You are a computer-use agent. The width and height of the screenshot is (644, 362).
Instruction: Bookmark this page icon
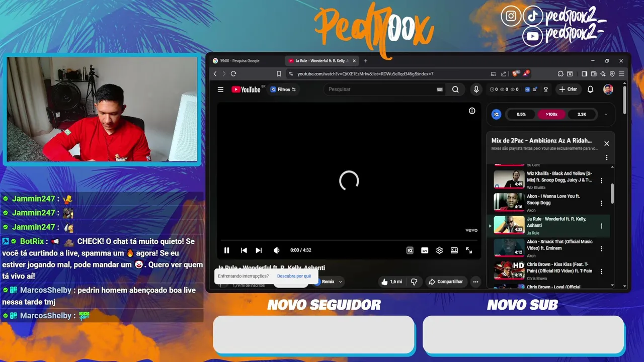tap(279, 74)
